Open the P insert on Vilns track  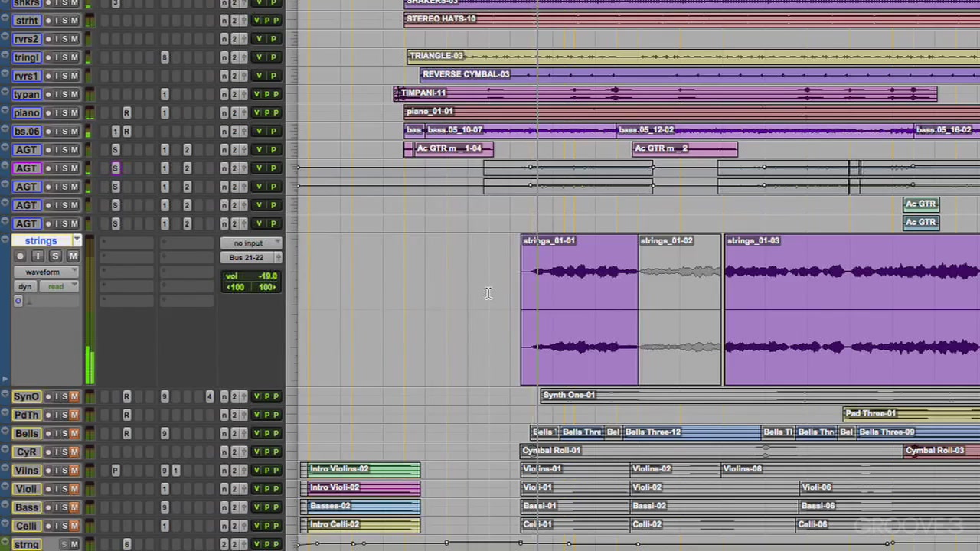[116, 470]
